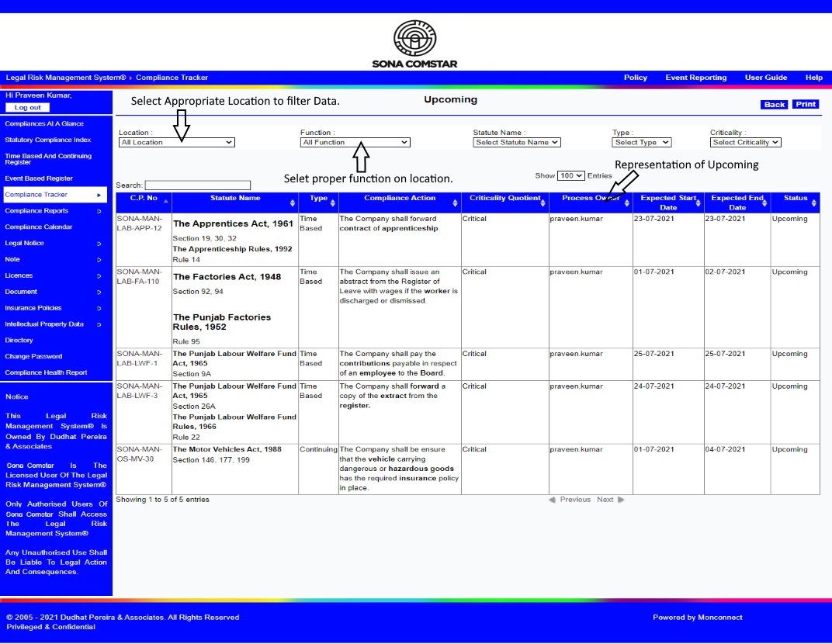Expand Intellectual Property Data submenu arrow
Viewport: 832px width, 644px height.
point(99,324)
